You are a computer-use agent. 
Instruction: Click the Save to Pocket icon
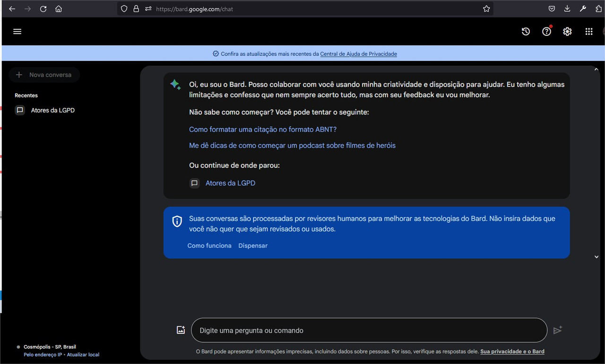(552, 9)
